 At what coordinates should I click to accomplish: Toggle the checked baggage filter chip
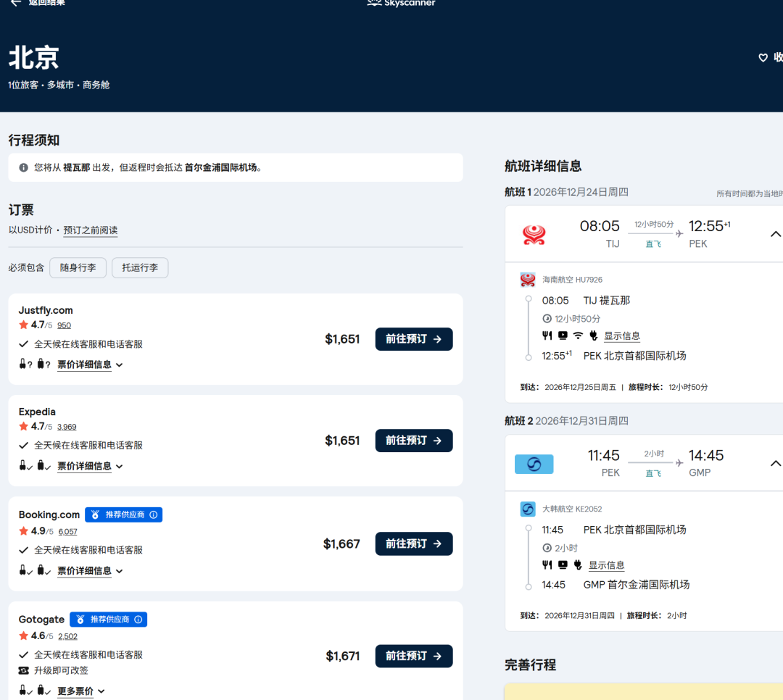coord(140,267)
